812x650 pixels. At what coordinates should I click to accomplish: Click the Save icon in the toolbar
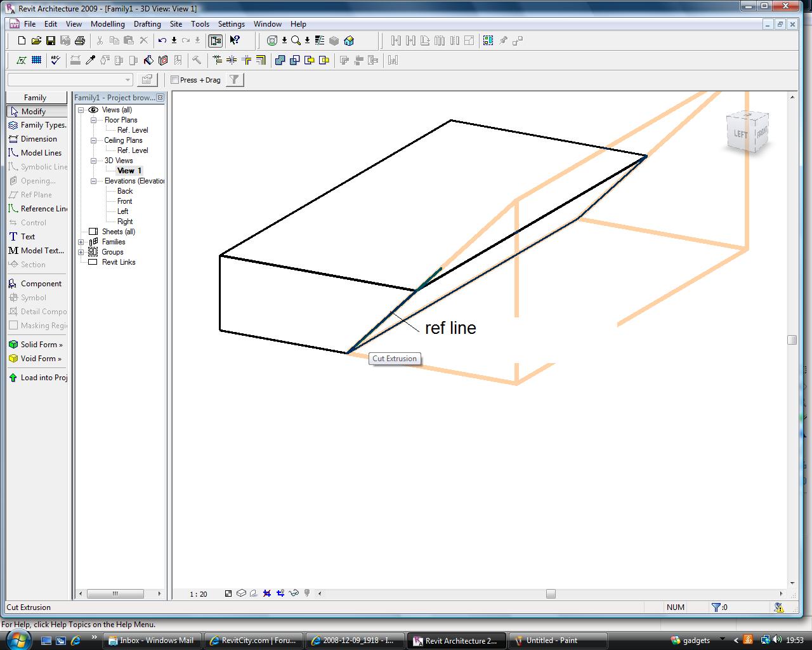tap(51, 41)
